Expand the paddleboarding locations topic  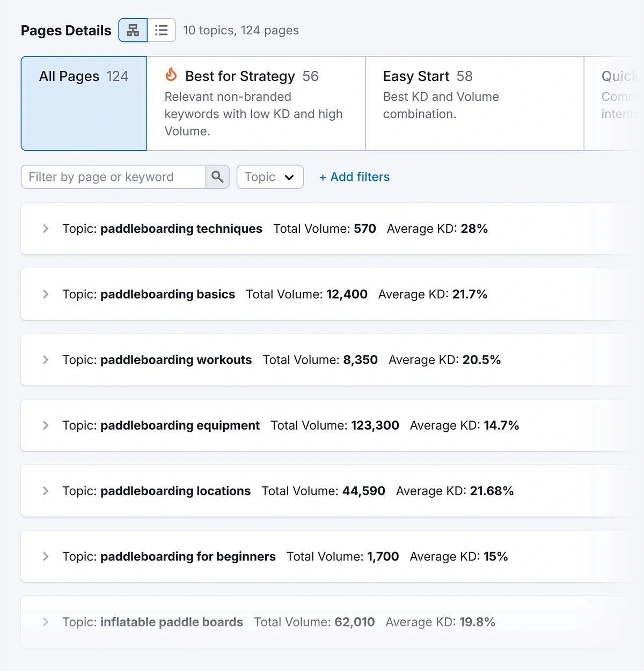46,491
